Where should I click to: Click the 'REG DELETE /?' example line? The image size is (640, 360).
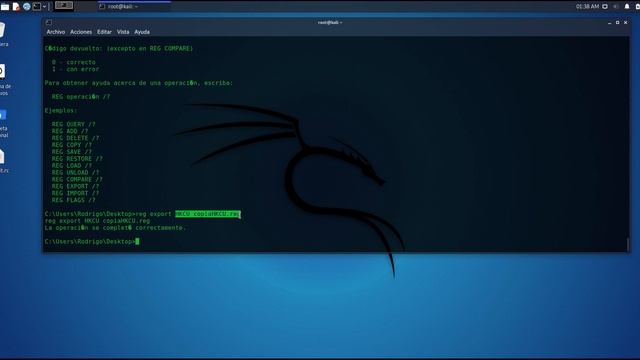76,138
